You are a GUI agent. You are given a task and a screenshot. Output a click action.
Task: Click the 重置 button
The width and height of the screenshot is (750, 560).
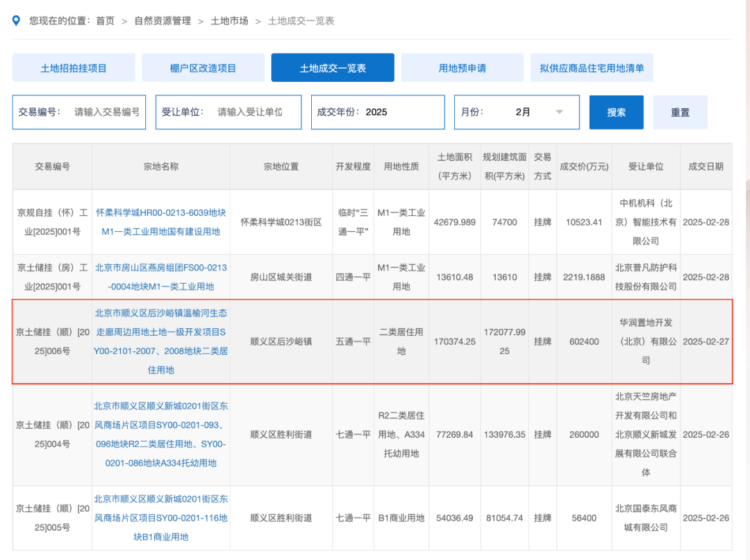pos(680,112)
